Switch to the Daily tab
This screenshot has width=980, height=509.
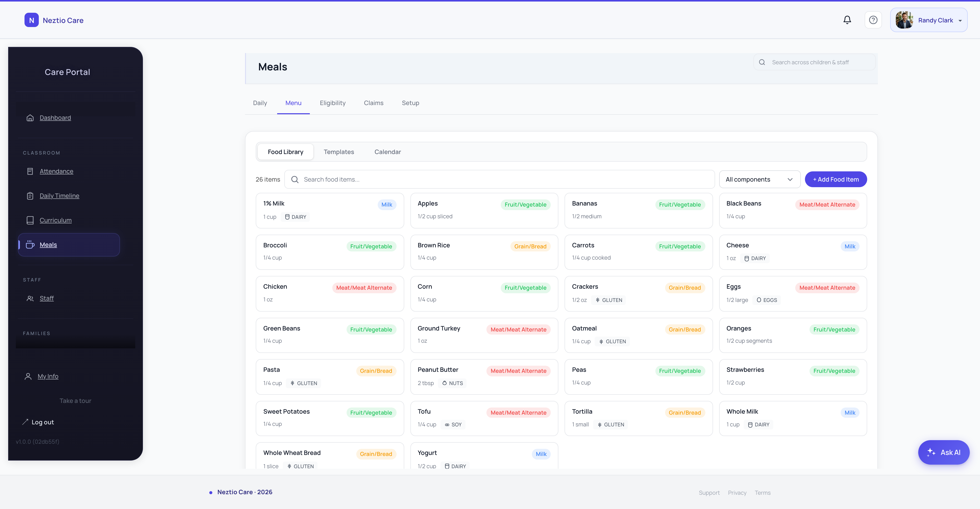pos(260,103)
